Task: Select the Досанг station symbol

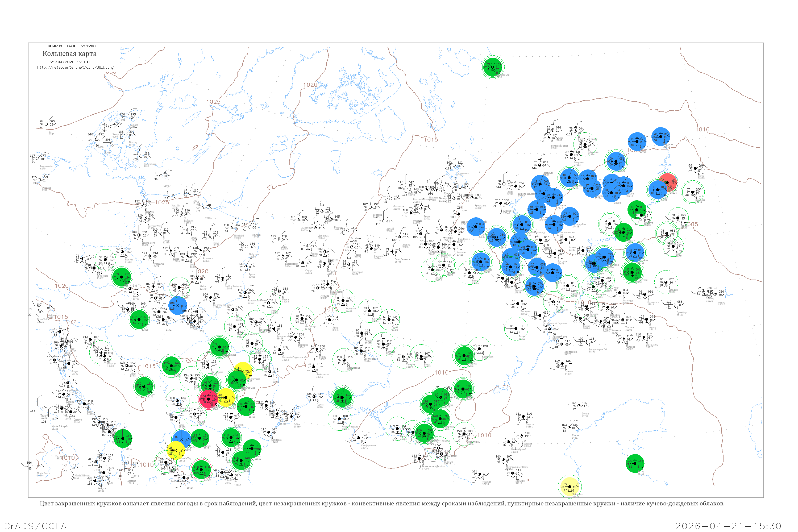Action: [579, 406]
